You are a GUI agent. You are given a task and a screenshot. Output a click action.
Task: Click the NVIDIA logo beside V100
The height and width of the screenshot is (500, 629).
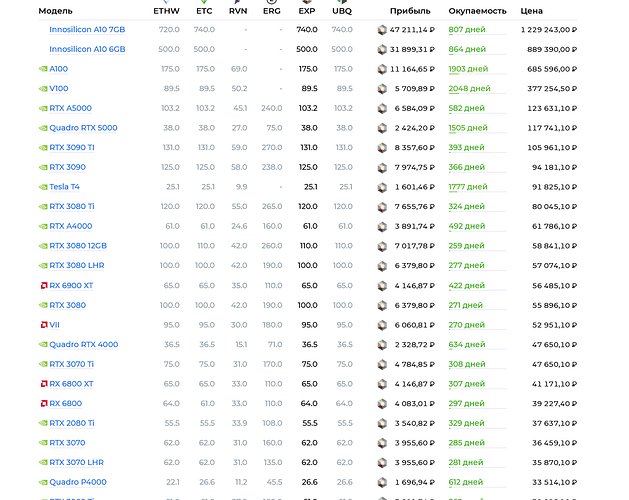(x=43, y=89)
